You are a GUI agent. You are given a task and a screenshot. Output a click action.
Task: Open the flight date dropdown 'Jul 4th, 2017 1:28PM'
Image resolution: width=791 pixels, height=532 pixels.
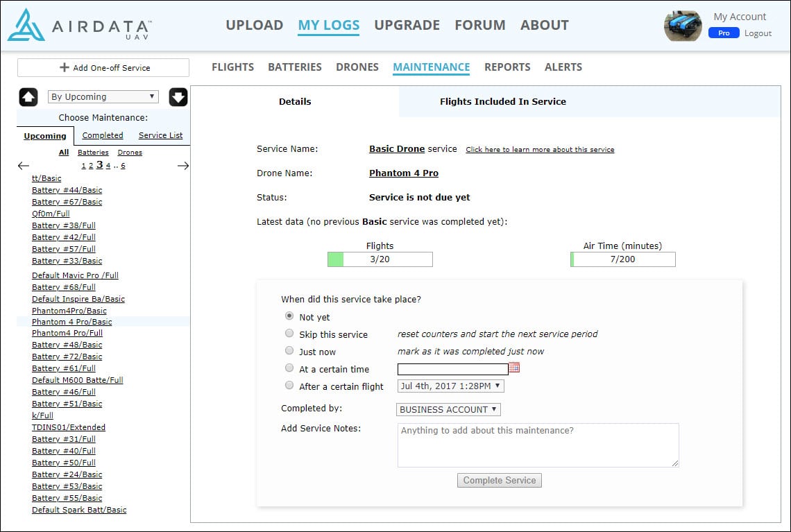[450, 386]
